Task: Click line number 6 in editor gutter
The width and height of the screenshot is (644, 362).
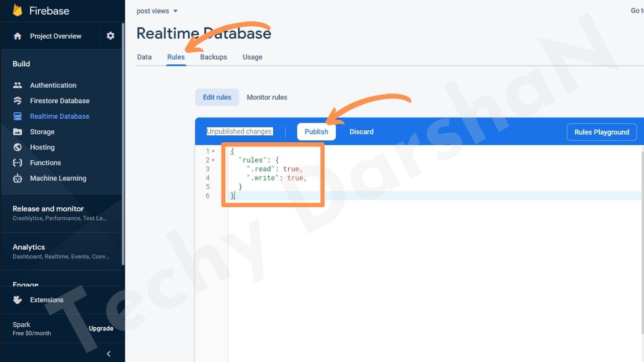Action: [207, 196]
